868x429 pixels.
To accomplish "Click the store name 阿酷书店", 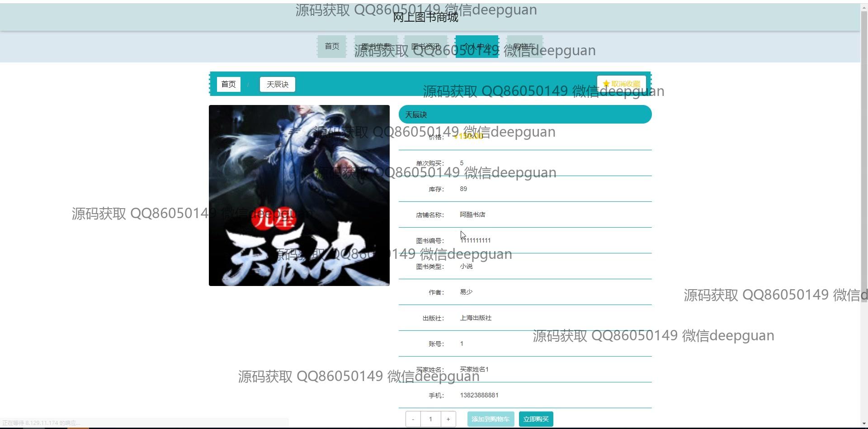I will 472,215.
